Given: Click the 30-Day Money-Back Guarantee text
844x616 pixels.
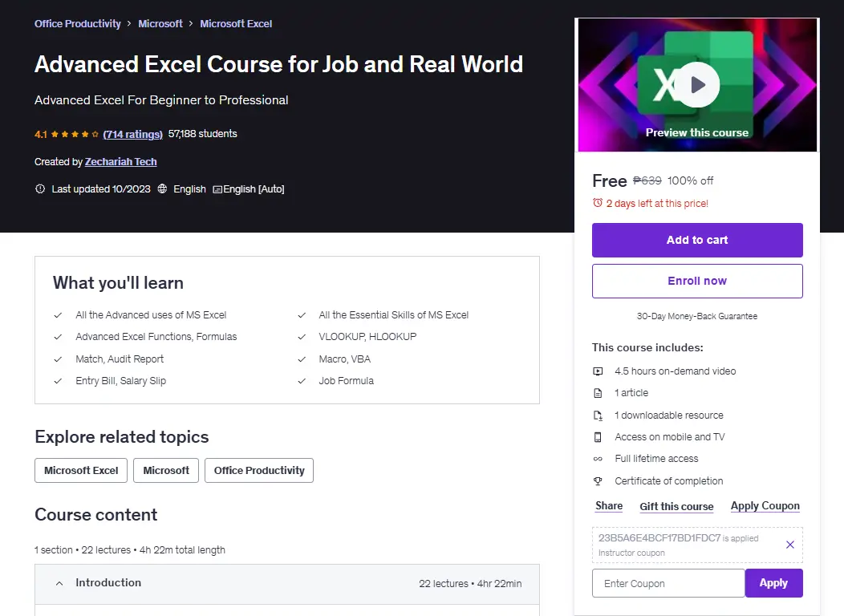Looking at the screenshot, I should click(x=697, y=316).
